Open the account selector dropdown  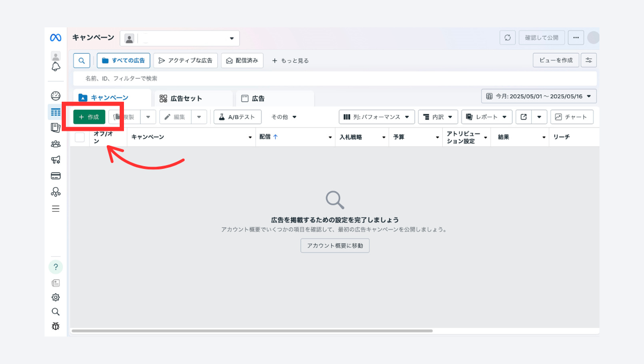tap(180, 38)
